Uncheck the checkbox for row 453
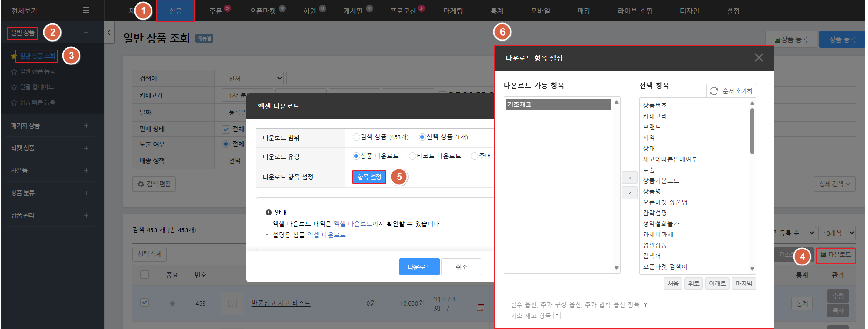The width and height of the screenshot is (868, 329). coord(145,302)
